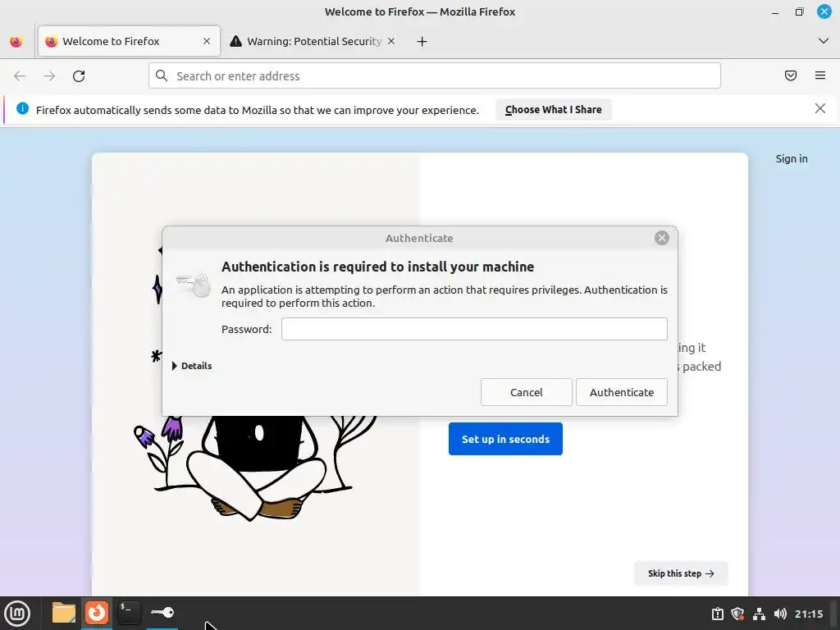Open the Firefox hamburger application menu

coord(820,75)
